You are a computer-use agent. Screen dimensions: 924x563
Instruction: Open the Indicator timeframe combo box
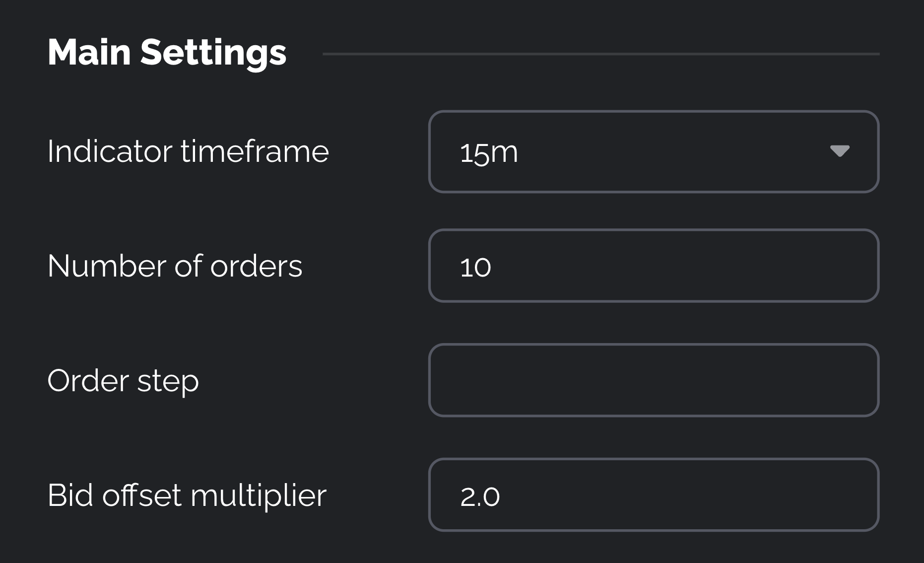click(x=653, y=151)
